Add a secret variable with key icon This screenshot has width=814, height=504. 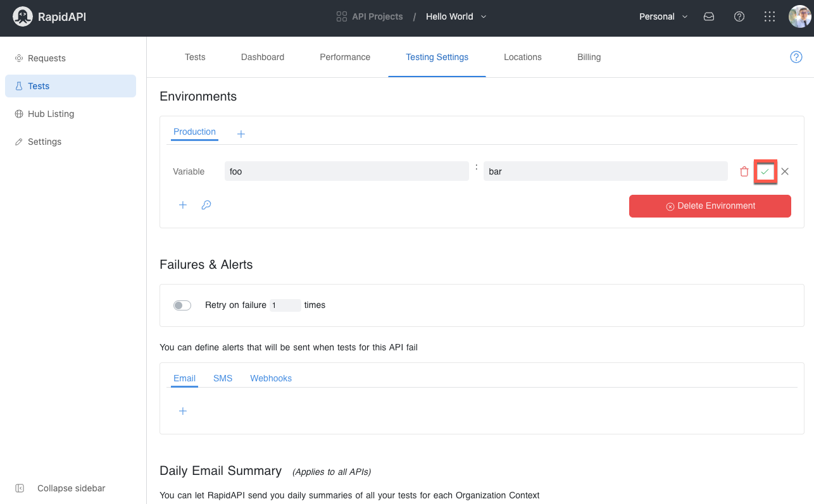(x=206, y=205)
